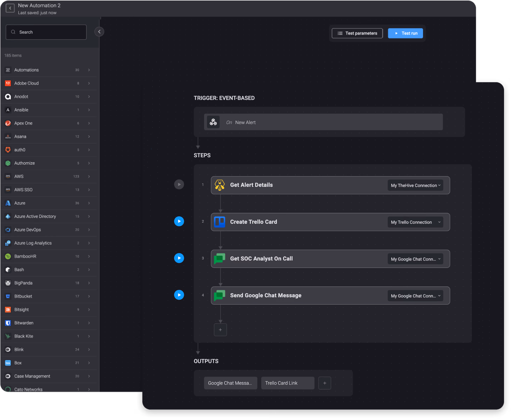Expand the Black Kite category chevron
Viewport: 512px width, 420px height.
tap(89, 336)
